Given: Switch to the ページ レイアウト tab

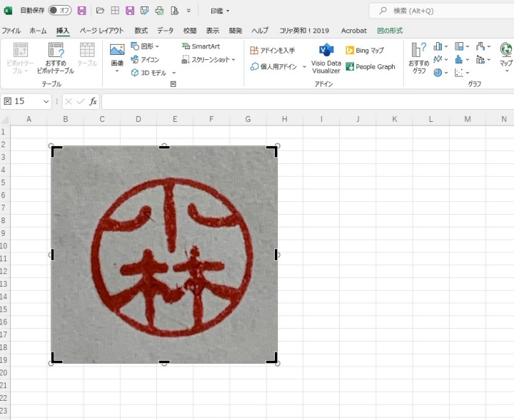Looking at the screenshot, I should tap(101, 31).
